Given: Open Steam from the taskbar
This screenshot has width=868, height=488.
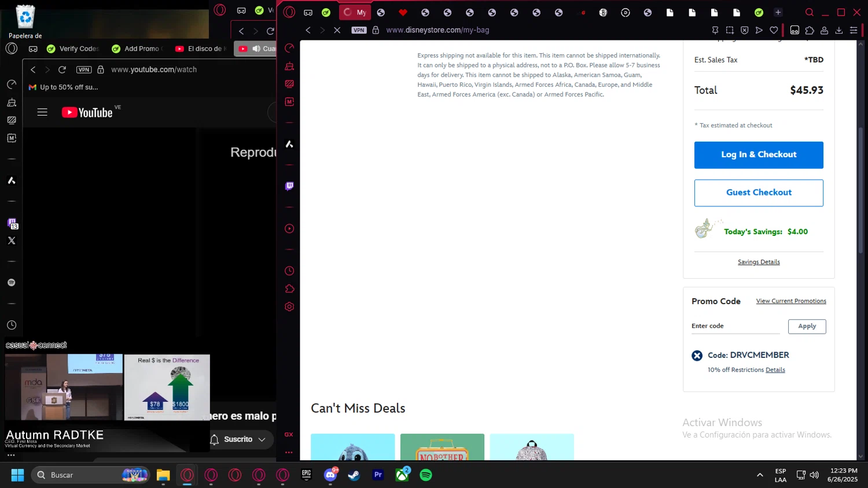Looking at the screenshot, I should 354,475.
